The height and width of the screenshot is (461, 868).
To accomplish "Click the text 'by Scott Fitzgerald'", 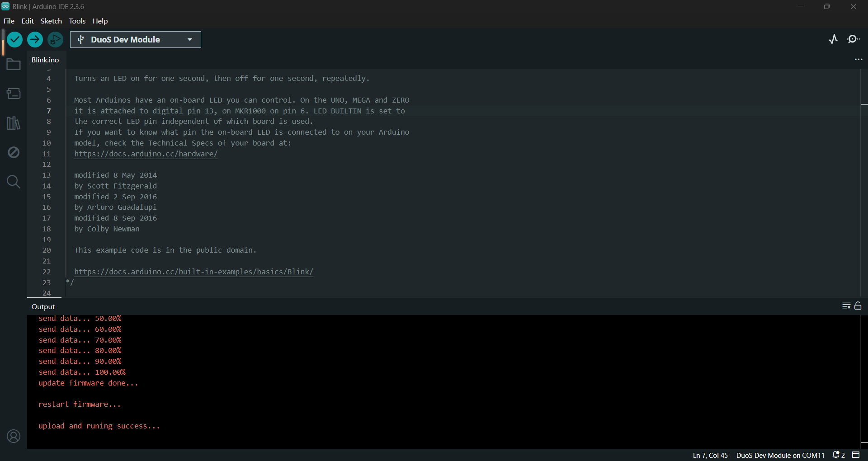I will coord(116,186).
